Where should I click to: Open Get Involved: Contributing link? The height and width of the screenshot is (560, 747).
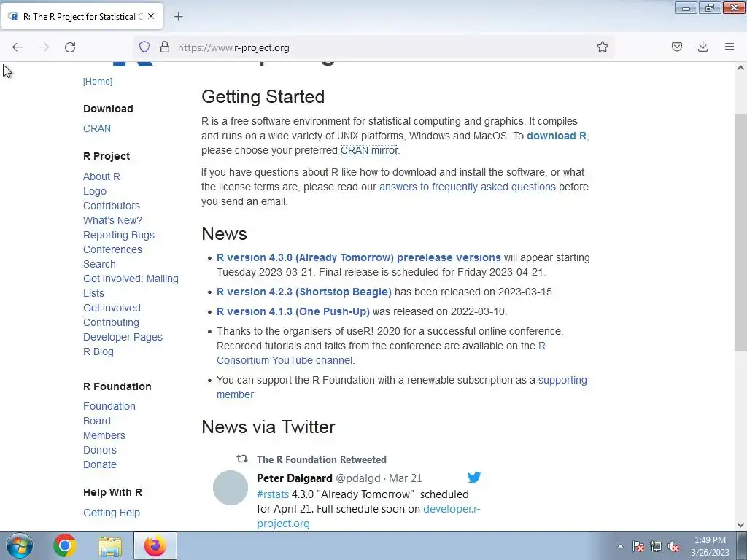[x=113, y=315]
